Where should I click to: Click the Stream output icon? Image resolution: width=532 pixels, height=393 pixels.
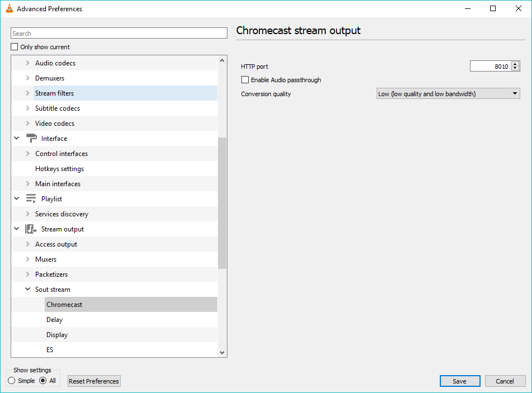pyautogui.click(x=31, y=229)
